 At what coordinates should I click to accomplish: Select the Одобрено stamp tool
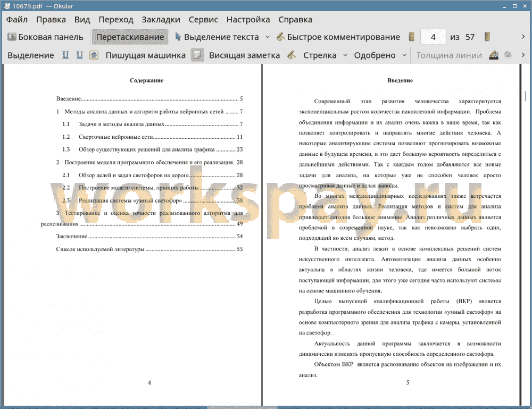click(x=375, y=55)
